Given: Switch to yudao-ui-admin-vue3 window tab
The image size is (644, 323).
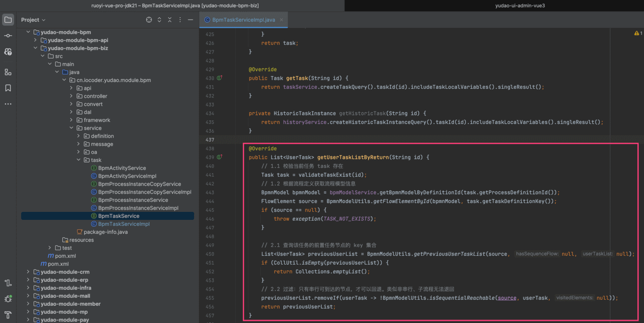Looking at the screenshot, I should point(520,6).
